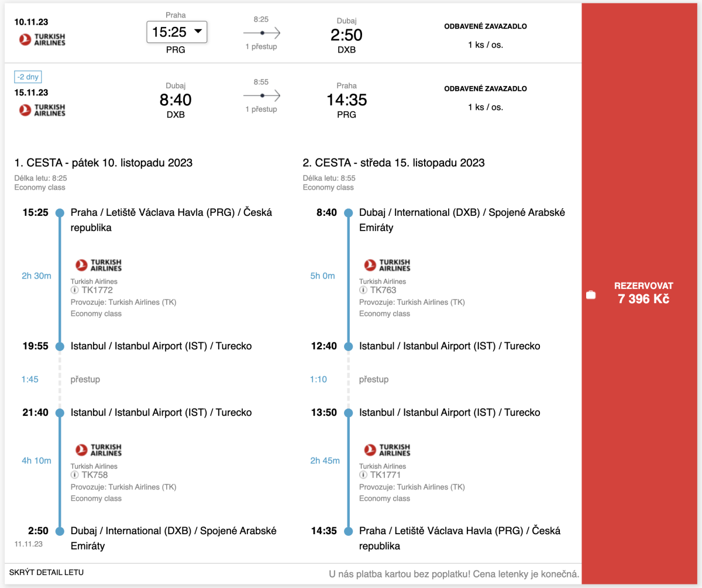Select the 15:25 Praha departure timeline dot
The height and width of the screenshot is (588, 702).
pos(59,213)
